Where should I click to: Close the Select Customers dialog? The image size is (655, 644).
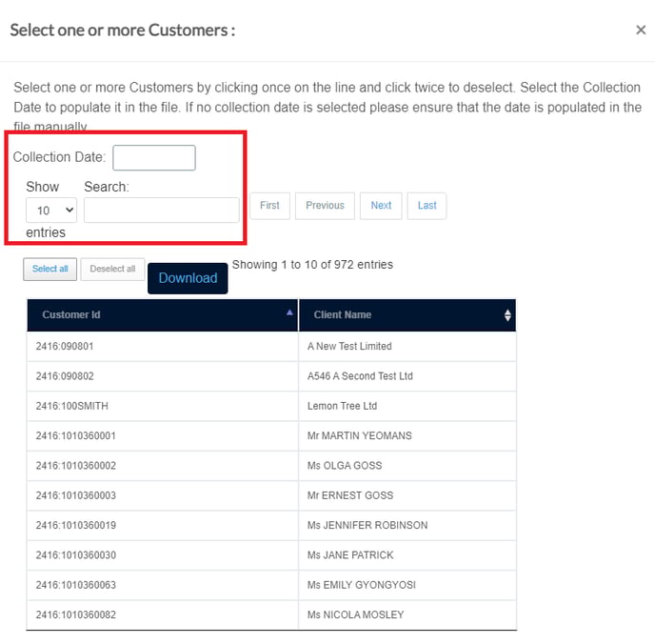click(x=641, y=30)
